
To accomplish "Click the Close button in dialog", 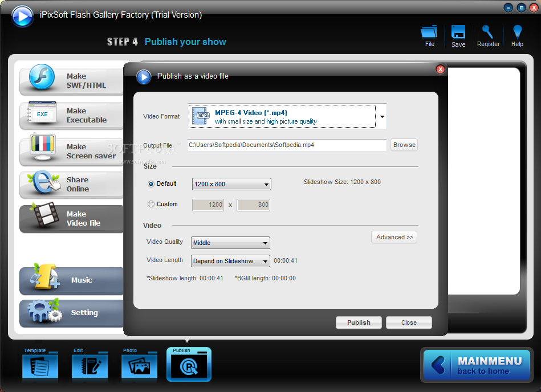I will coord(409,322).
